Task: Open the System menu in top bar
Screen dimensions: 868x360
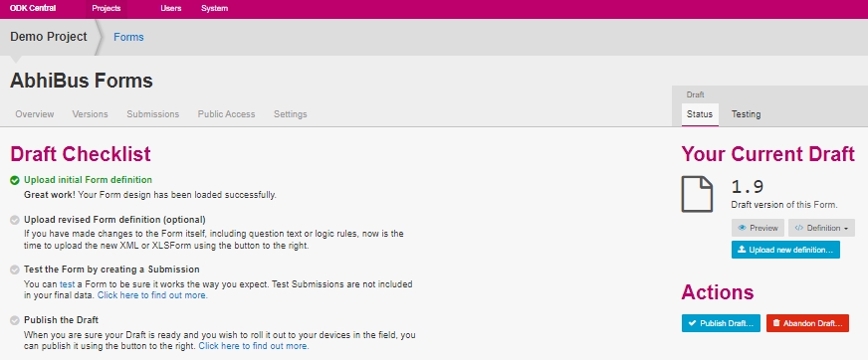Action: coord(214,9)
